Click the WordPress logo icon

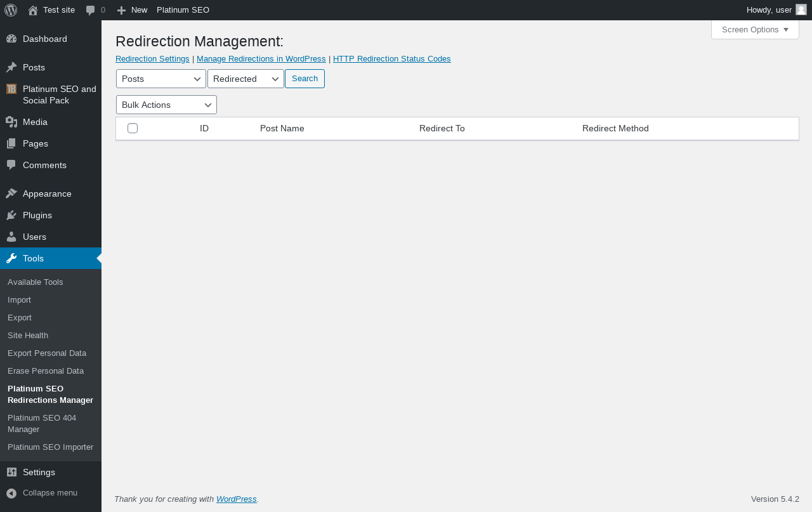tap(11, 10)
